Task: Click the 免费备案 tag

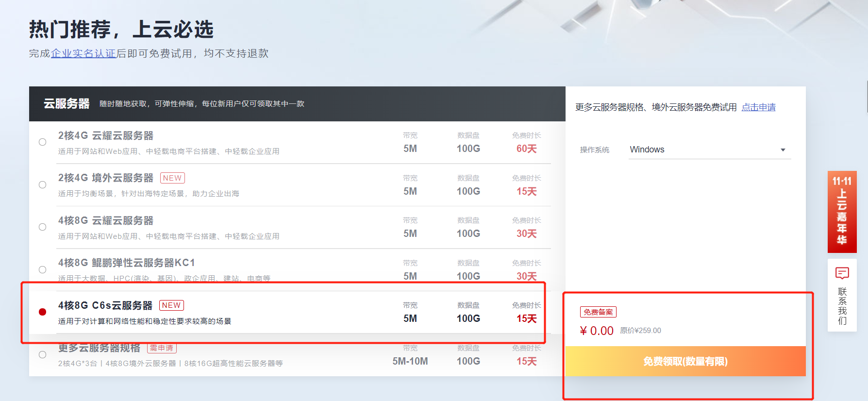Action: point(598,312)
